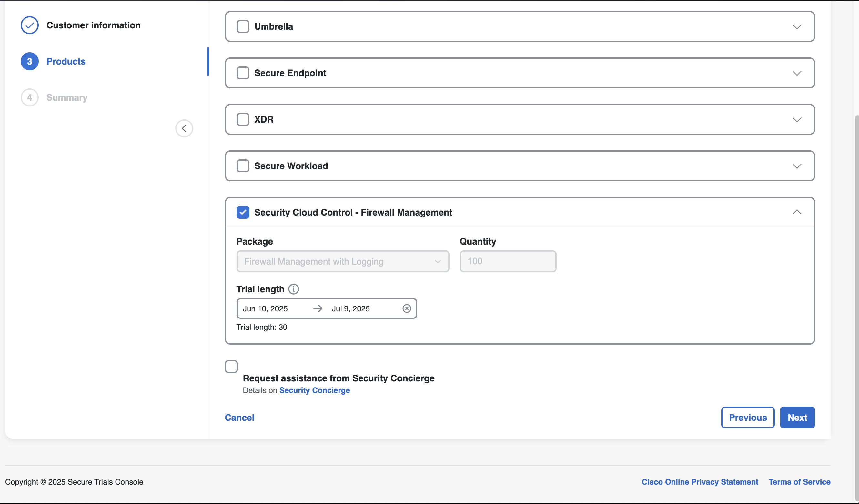
Task: Click the Jul 9, 2025 end date
Action: tap(351, 308)
